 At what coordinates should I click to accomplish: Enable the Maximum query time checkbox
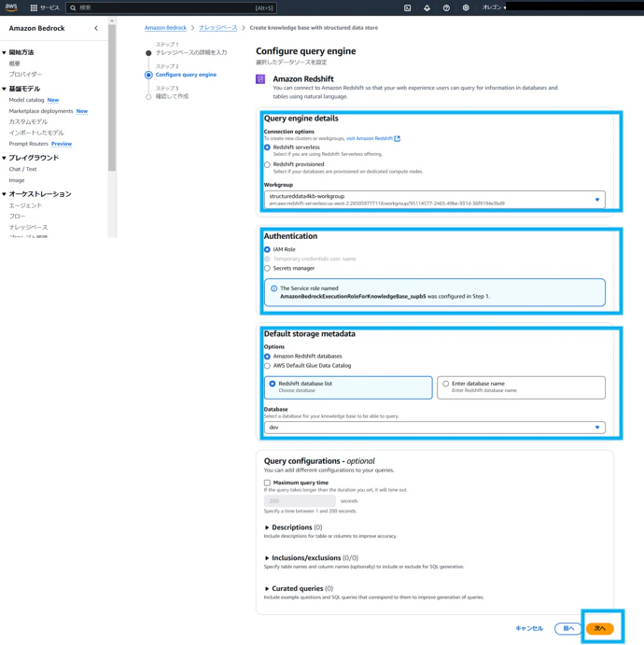point(267,483)
